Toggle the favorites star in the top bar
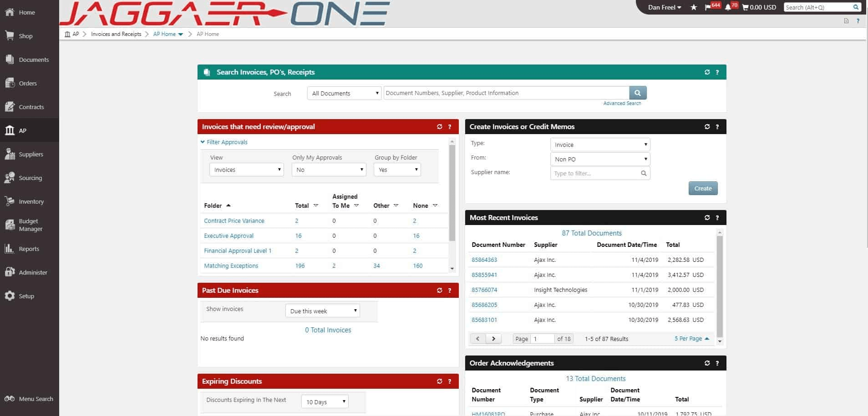This screenshot has width=868, height=416. coord(693,7)
